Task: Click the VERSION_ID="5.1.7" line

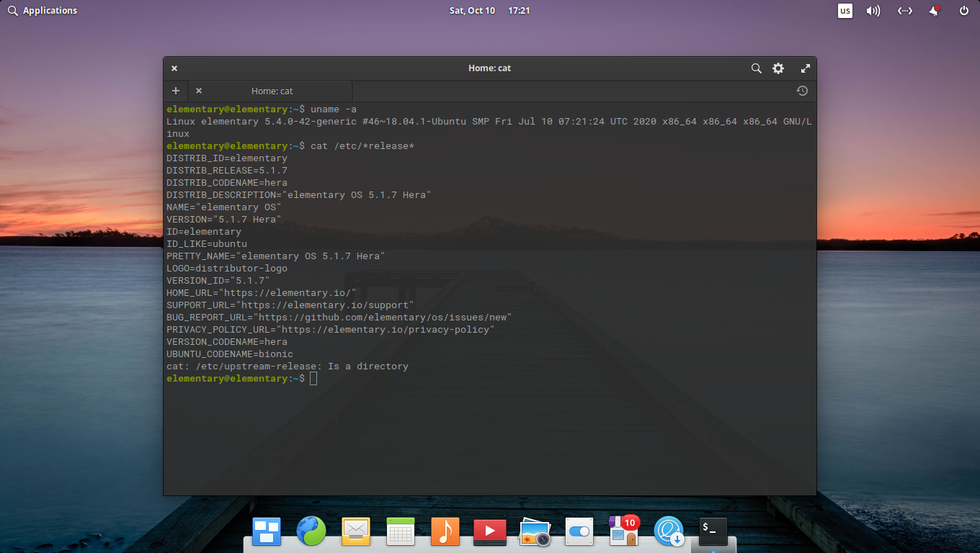Action: pyautogui.click(x=218, y=281)
